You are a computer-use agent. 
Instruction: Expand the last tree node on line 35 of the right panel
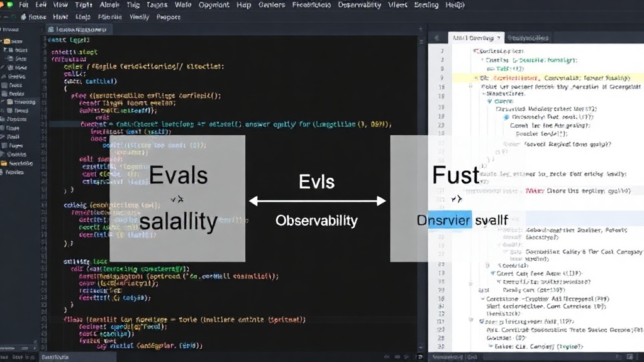[x=491, y=346]
